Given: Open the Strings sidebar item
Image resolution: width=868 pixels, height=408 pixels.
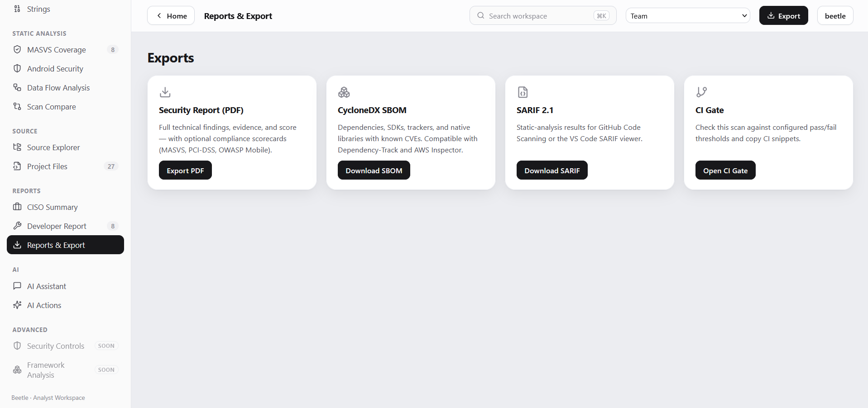Looking at the screenshot, I should pyautogui.click(x=65, y=9).
